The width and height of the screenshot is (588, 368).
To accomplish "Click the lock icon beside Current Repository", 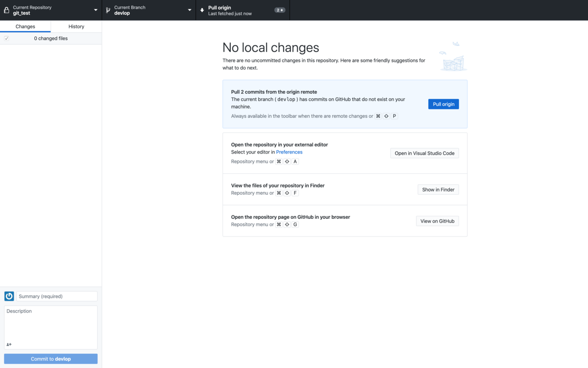I will point(6,10).
